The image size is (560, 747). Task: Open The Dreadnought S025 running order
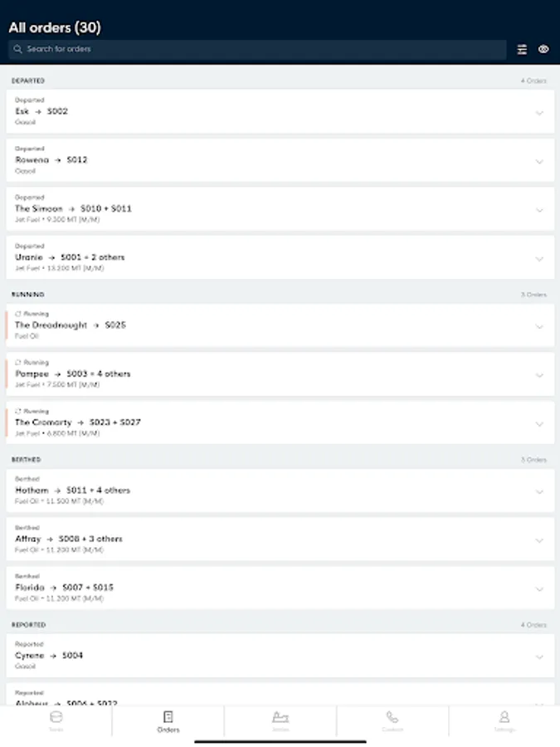click(280, 325)
